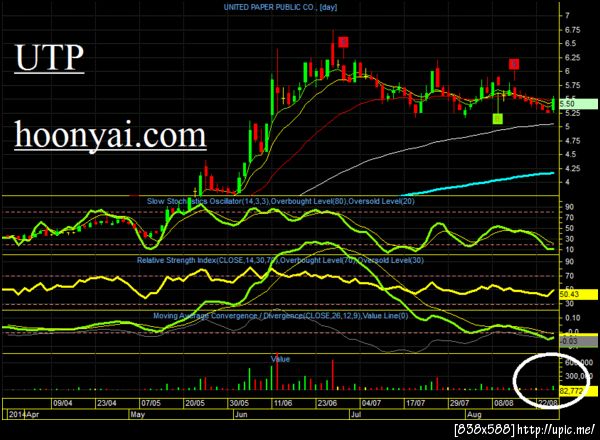The width and height of the screenshot is (600, 440).
Task: Click the 4.25 price axis label
Action: [x=572, y=168]
